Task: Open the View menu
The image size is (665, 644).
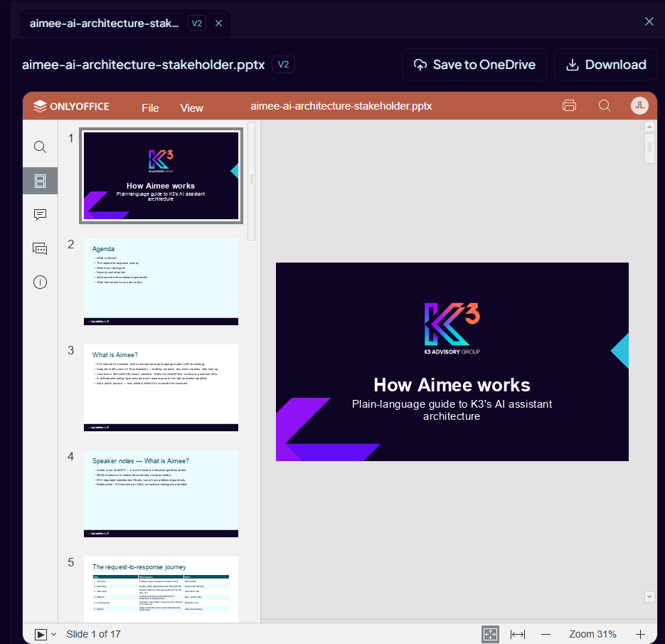Action: (x=192, y=107)
